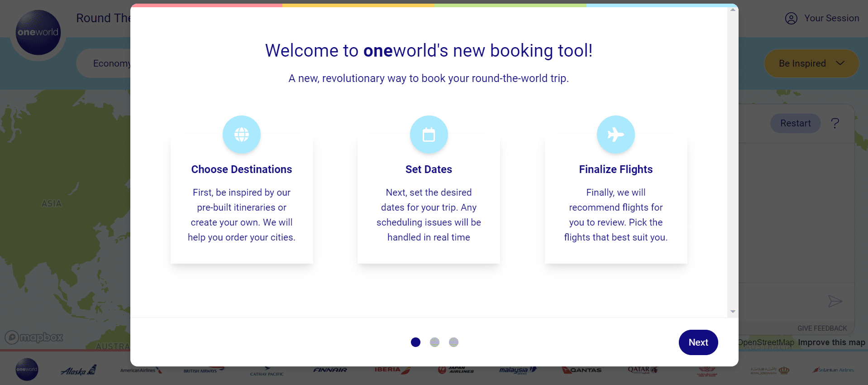Click the Restart button
Screen dimensions: 868x385
coord(795,123)
